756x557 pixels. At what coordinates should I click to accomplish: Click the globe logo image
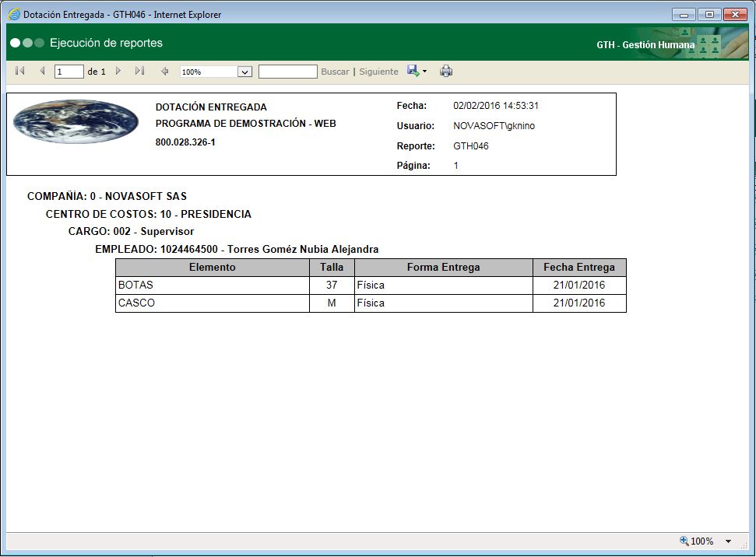(76, 121)
